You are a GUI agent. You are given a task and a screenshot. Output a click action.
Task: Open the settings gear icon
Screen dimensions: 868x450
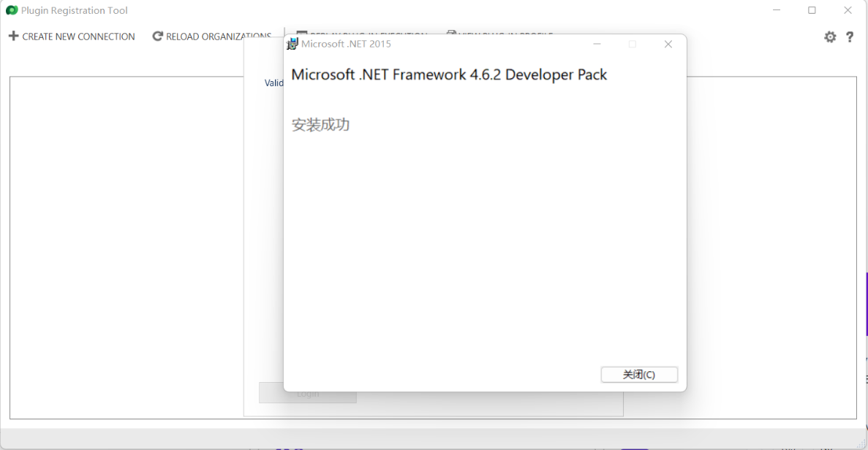point(830,37)
